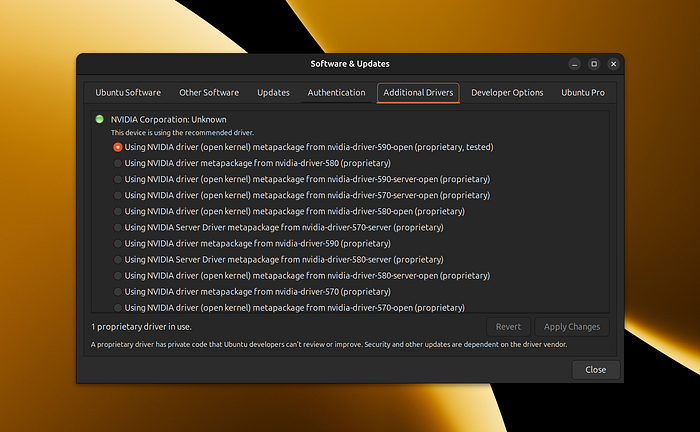700x432 pixels.
Task: Select the nvidia-driver-580 proprietary metapackage
Action: point(118,163)
